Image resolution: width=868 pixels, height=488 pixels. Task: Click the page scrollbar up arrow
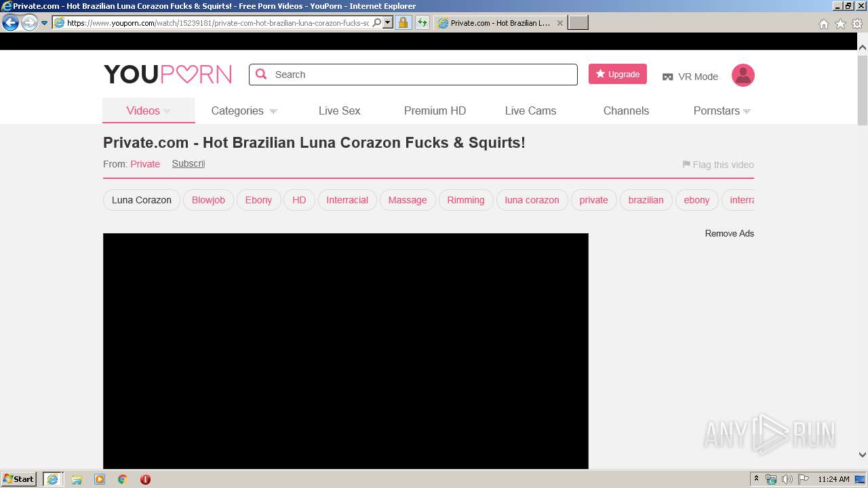point(863,47)
